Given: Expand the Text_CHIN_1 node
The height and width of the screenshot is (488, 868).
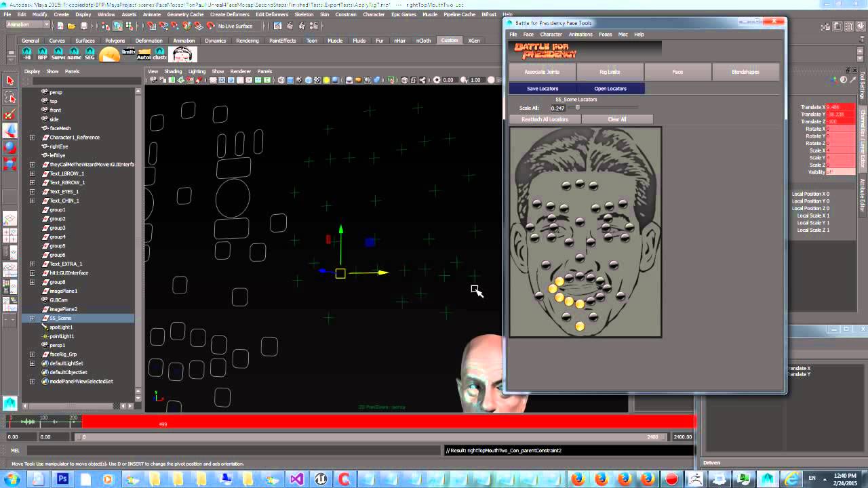Looking at the screenshot, I should pyautogui.click(x=32, y=201).
